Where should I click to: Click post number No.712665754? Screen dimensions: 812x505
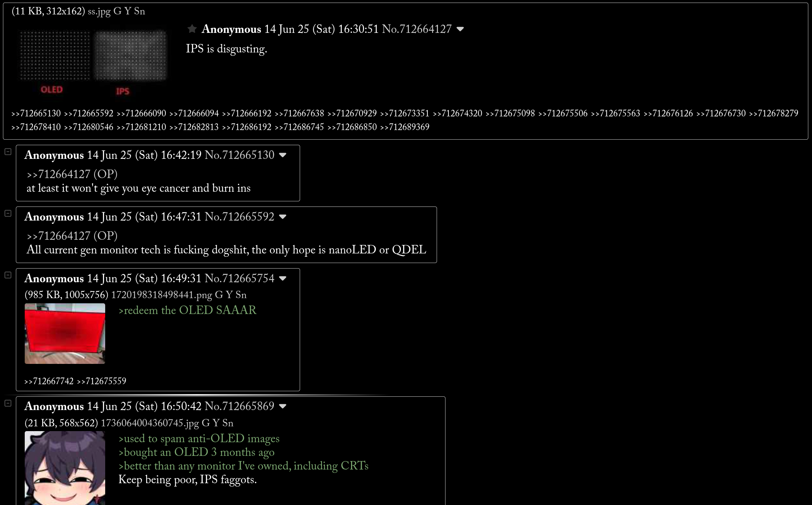(240, 278)
